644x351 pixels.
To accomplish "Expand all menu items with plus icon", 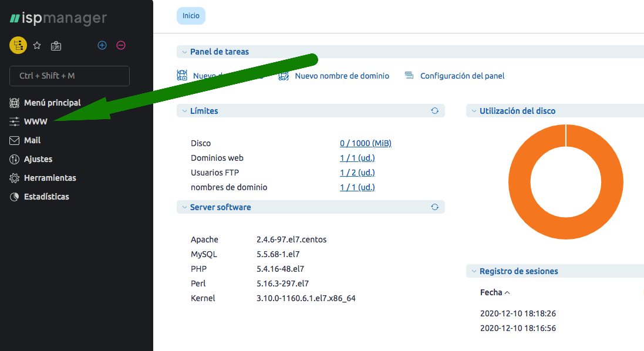I will pyautogui.click(x=102, y=45).
